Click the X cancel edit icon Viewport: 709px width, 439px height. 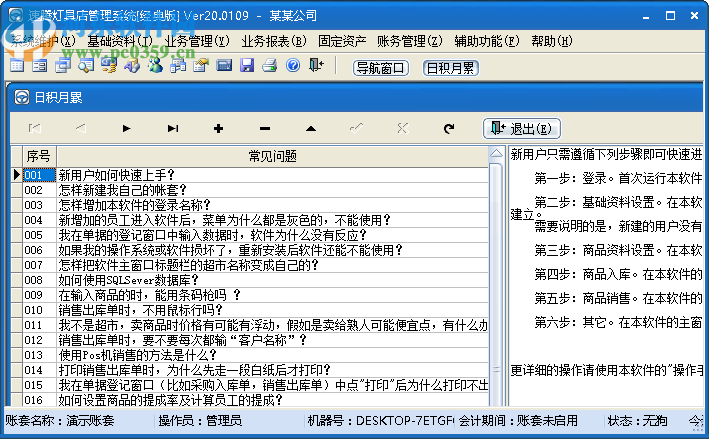402,129
